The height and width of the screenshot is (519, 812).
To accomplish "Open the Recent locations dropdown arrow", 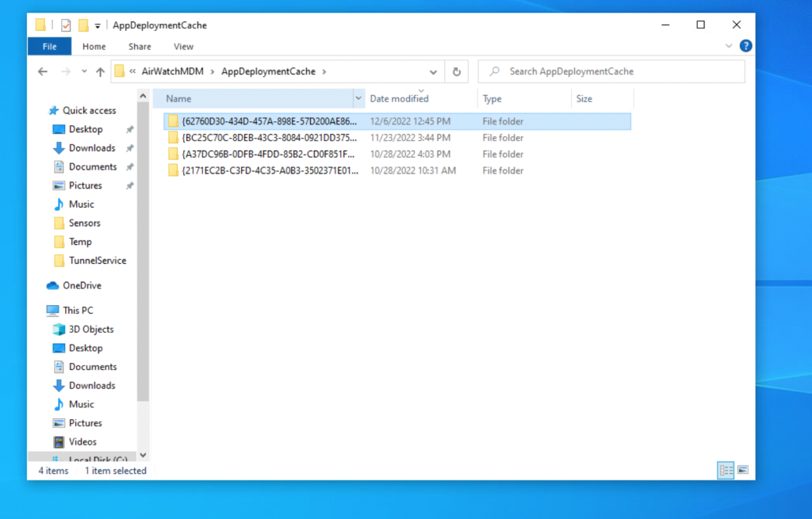I will (82, 71).
